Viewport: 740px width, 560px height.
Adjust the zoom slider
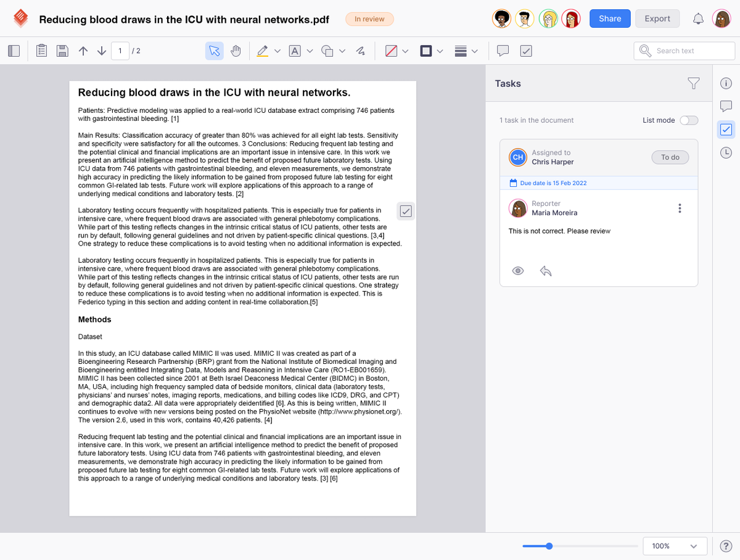[x=548, y=546]
